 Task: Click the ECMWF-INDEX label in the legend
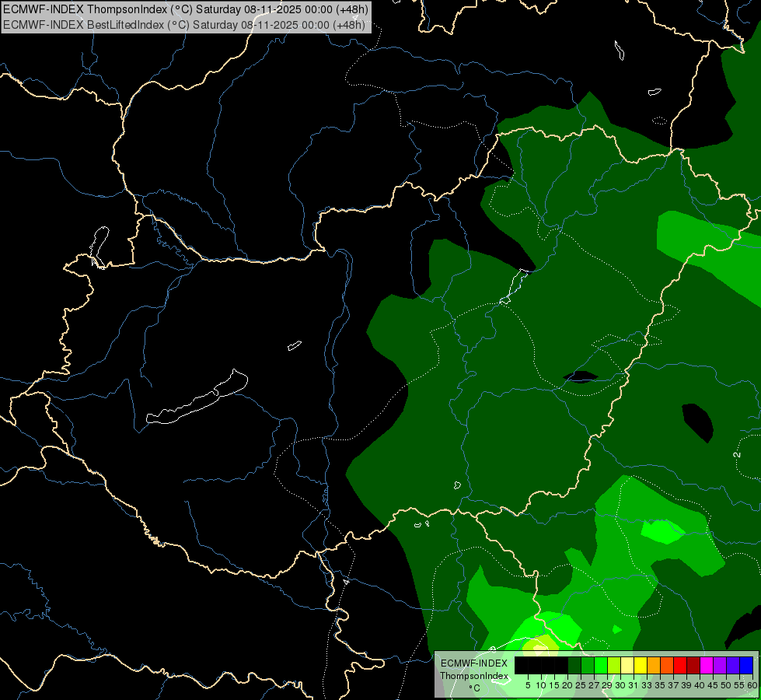473,663
